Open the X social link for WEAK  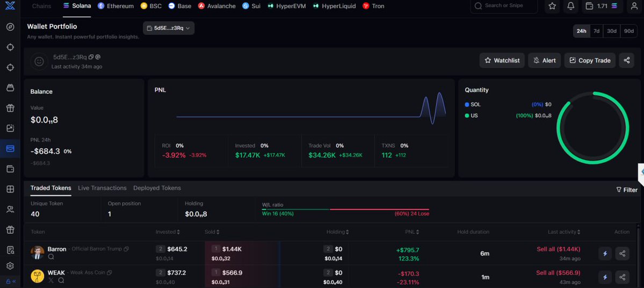[x=51, y=280]
